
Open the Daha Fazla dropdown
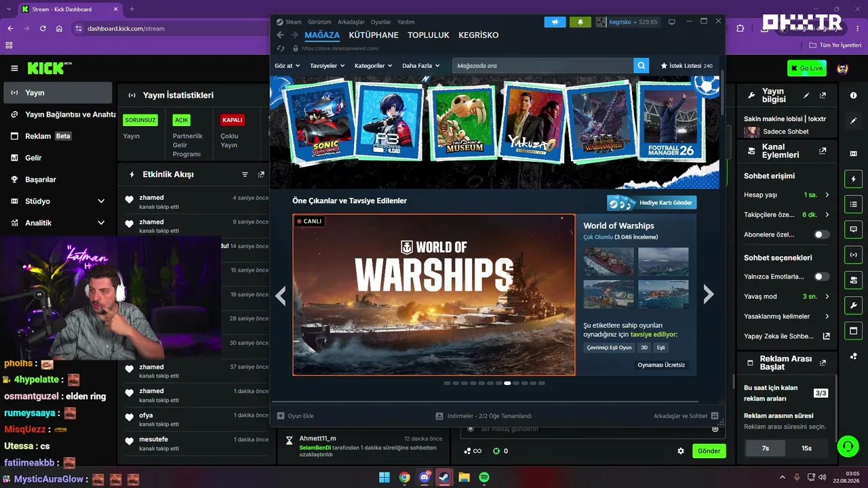click(421, 66)
